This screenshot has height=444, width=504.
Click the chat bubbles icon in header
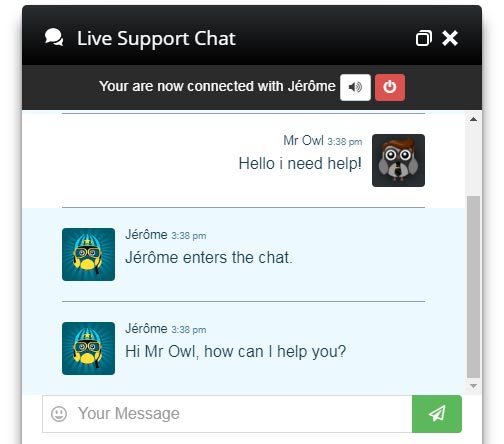54,37
